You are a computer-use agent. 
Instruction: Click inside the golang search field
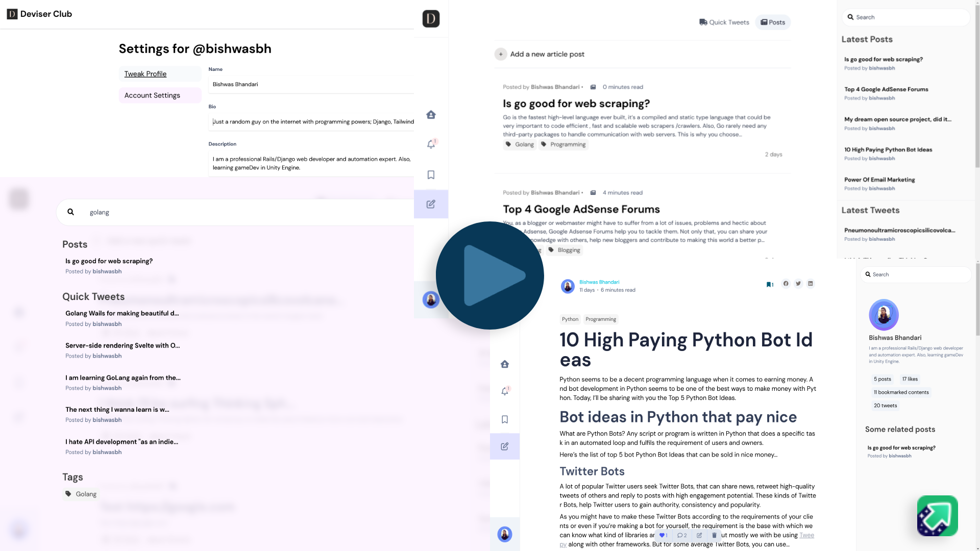click(204, 212)
